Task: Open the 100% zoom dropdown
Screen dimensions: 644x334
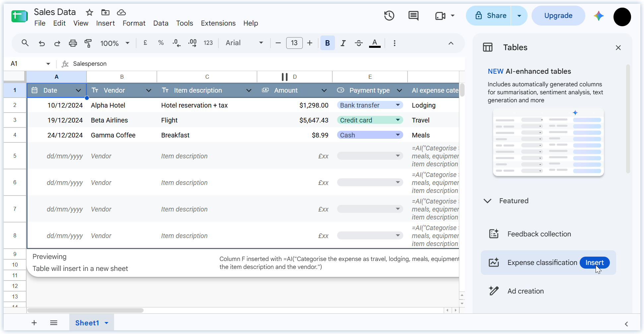Action: coord(115,43)
